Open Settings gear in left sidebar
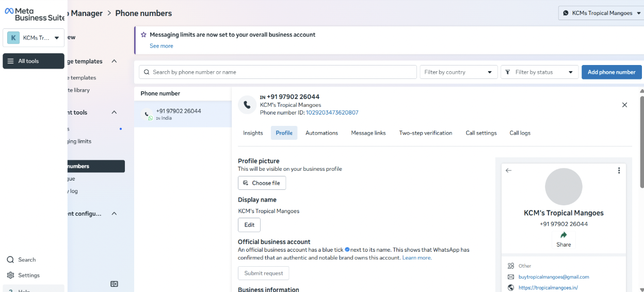The image size is (644, 292). point(10,275)
